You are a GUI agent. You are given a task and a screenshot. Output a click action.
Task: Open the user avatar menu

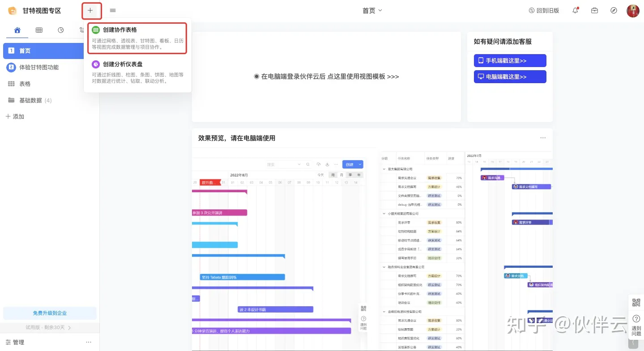click(x=633, y=11)
